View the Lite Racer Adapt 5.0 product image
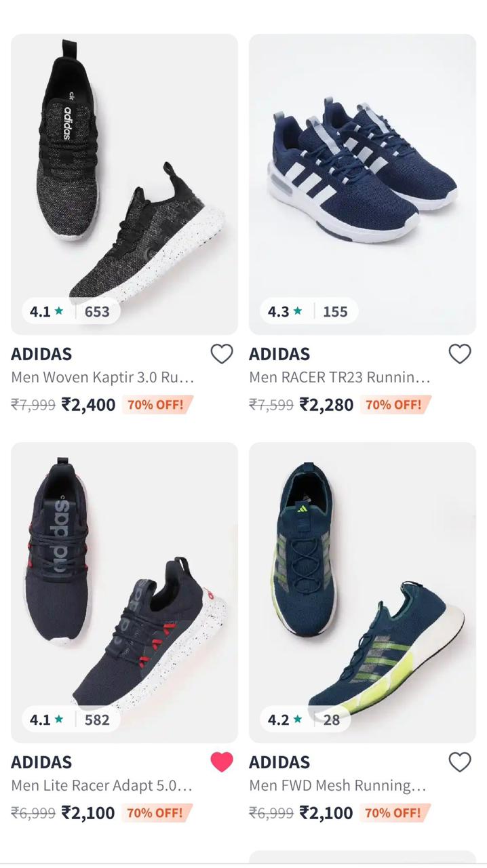The width and height of the screenshot is (487, 868). (124, 583)
